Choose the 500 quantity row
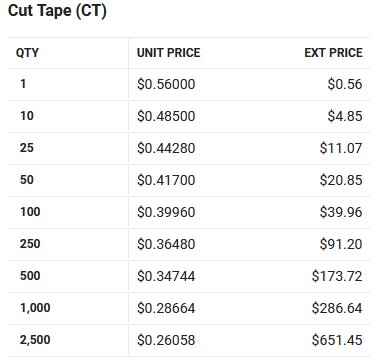Image resolution: width=376 pixels, height=364 pixels. tap(189, 276)
